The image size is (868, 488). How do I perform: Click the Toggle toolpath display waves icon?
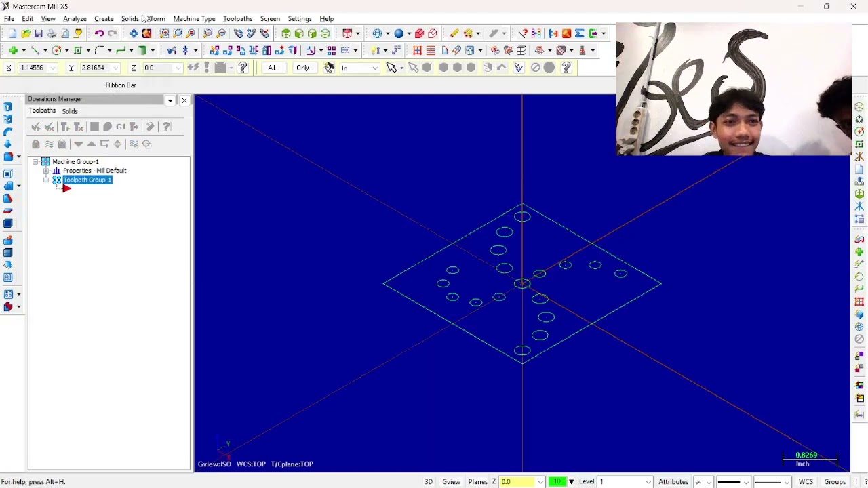point(49,144)
